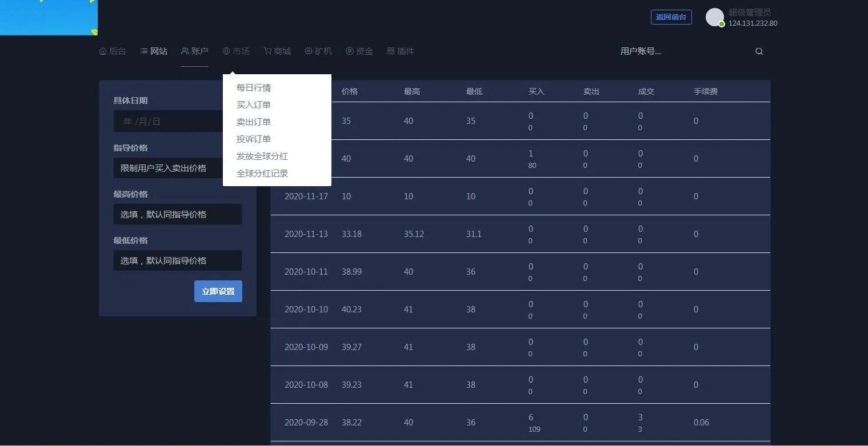Click the buy amount 80

click(533, 166)
